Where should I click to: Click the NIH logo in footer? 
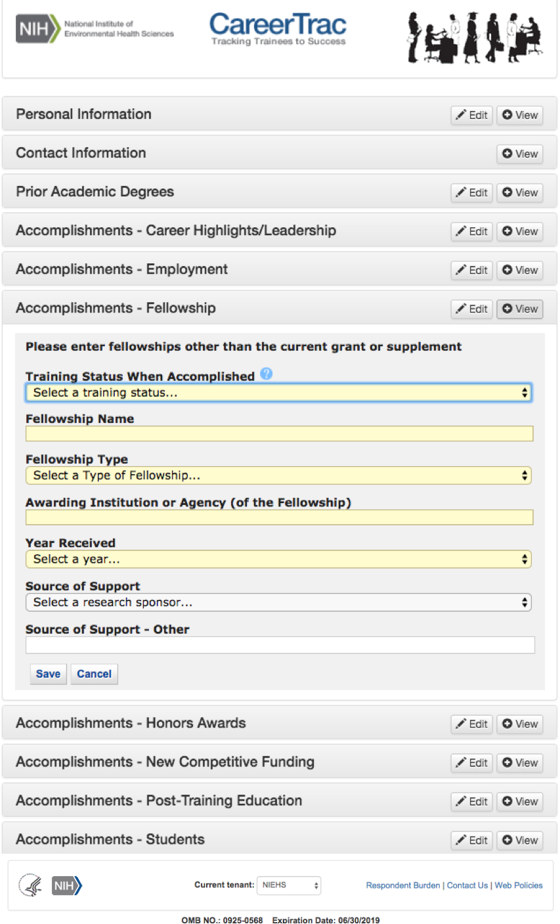point(66,885)
